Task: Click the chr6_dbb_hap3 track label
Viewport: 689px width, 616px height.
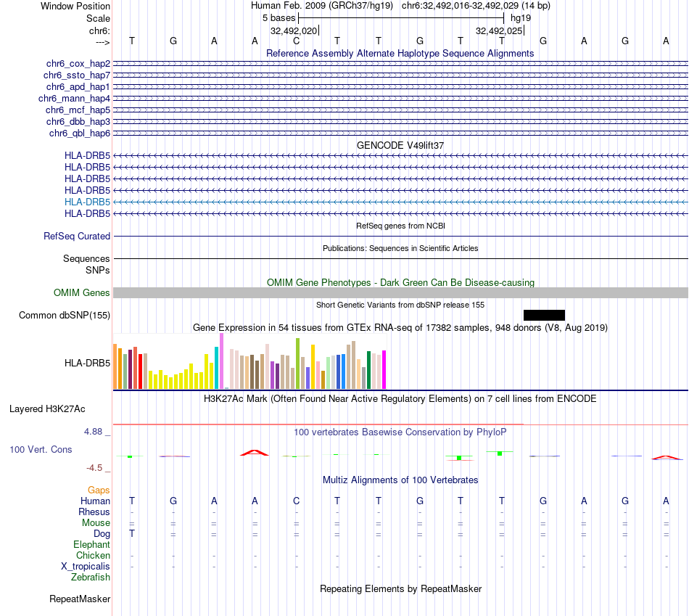Action: click(78, 121)
